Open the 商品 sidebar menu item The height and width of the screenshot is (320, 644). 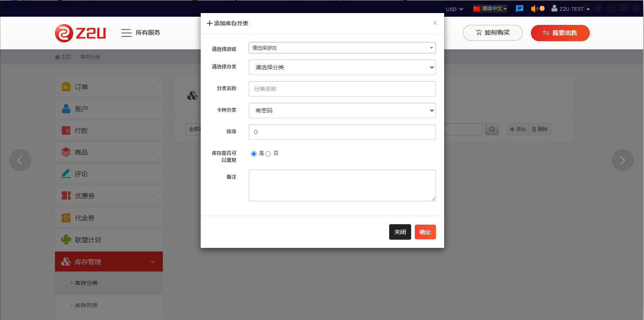(x=109, y=152)
